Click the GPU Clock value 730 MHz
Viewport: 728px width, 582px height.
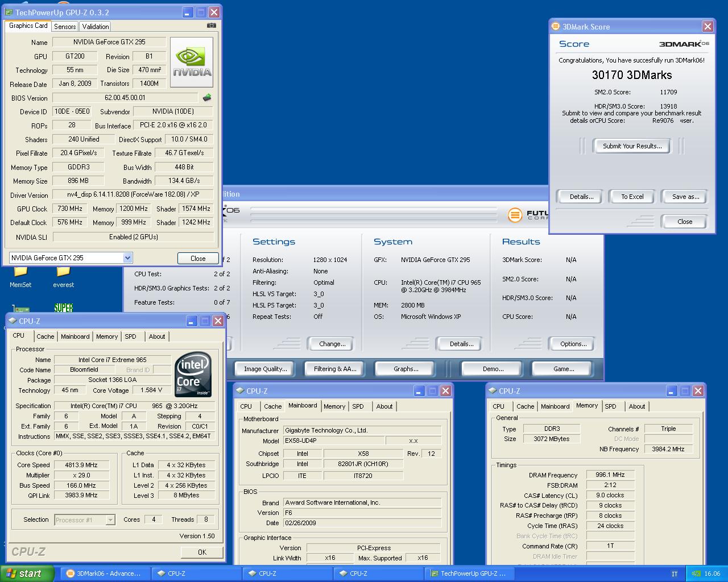click(70, 209)
